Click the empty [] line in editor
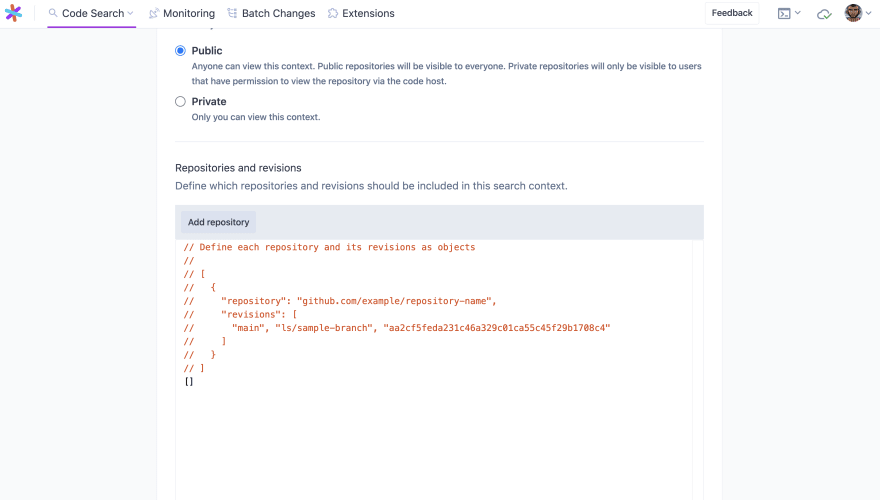This screenshot has height=500, width=880. (189, 382)
